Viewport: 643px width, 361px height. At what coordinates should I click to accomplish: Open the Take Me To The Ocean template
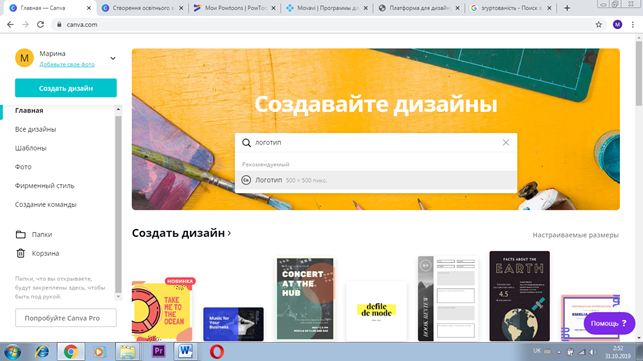pos(163,311)
